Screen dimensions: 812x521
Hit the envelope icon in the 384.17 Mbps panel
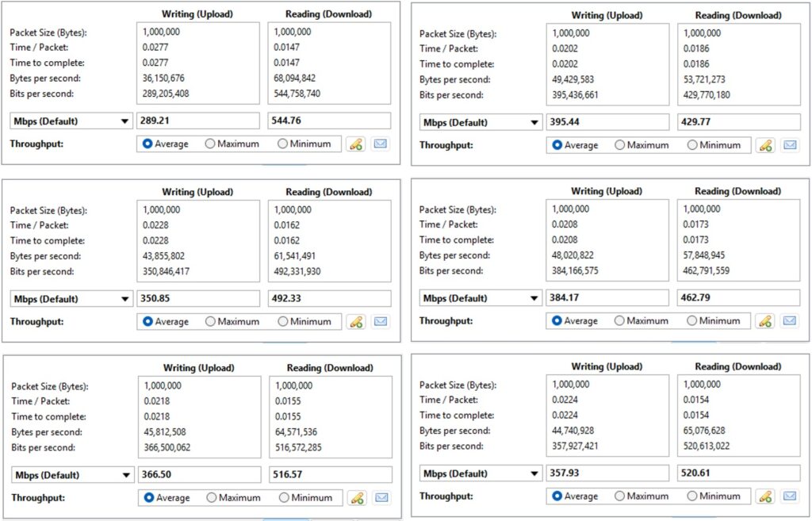[790, 320]
